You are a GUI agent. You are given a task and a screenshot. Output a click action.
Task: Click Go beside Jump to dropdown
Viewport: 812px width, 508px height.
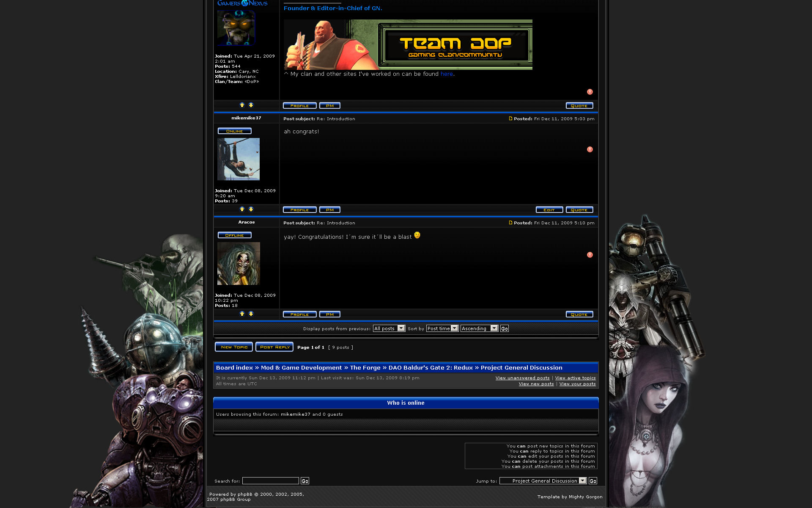coord(593,481)
